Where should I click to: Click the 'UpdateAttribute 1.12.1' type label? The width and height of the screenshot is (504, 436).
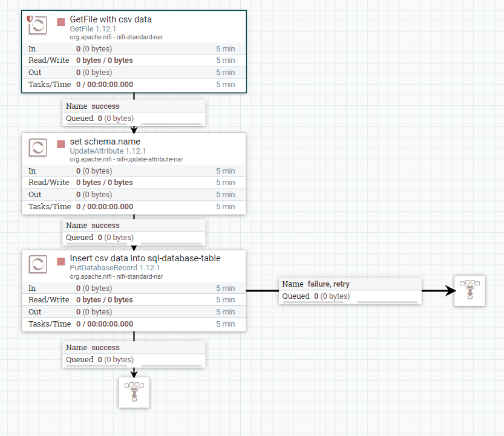(x=108, y=151)
